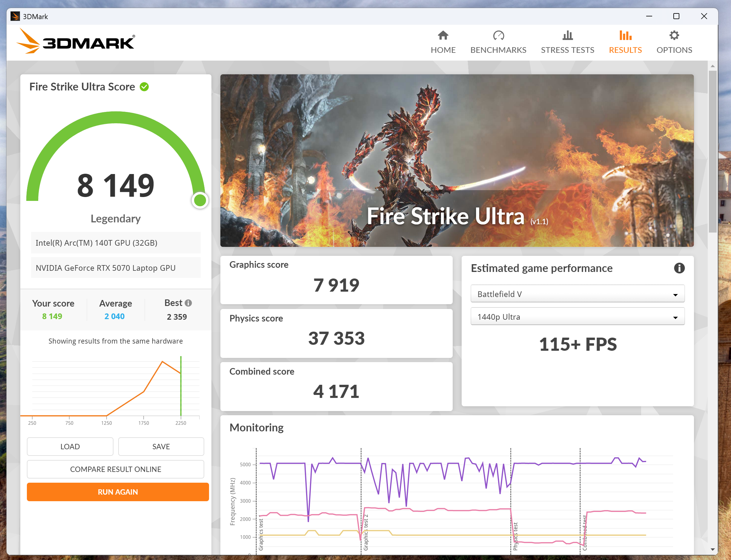Expand the 1440p Ultra resolution dropdown
This screenshot has height=560, width=731.
[577, 317]
